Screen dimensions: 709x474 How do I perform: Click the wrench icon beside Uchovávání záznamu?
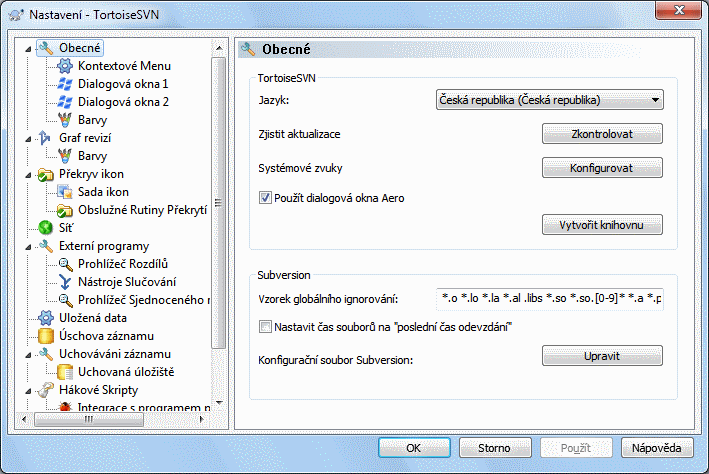tap(46, 354)
